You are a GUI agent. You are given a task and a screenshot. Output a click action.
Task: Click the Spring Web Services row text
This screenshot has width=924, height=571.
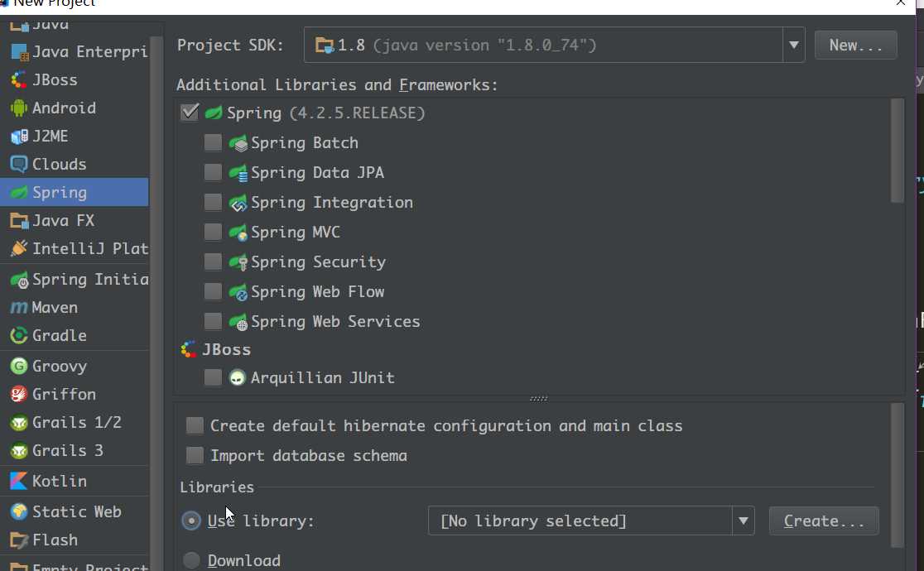pos(335,321)
